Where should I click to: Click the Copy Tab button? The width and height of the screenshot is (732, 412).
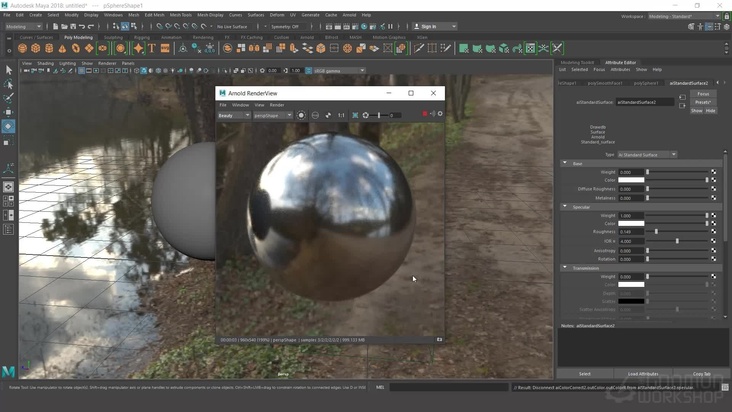click(701, 374)
